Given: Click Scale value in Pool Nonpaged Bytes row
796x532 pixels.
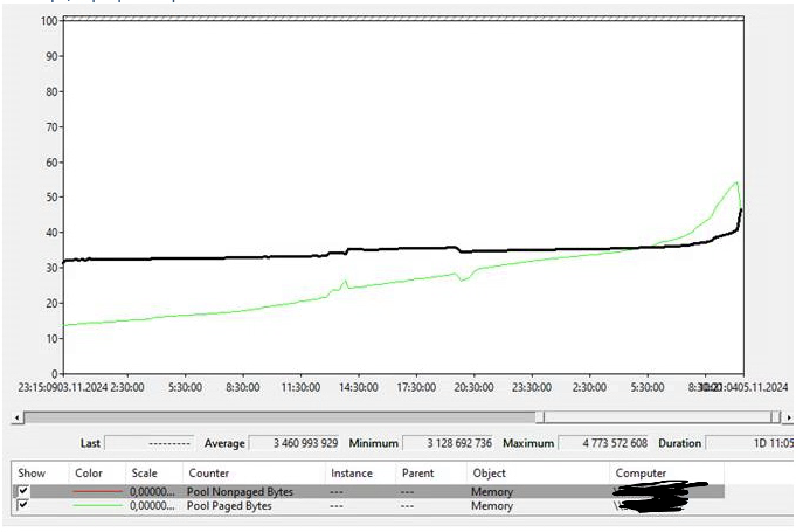Looking at the screenshot, I should 152,492.
